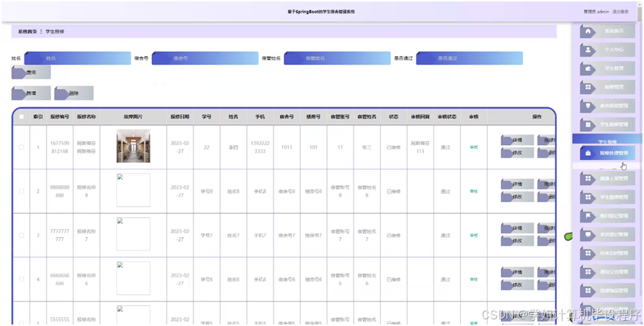Image resolution: width=644 pixels, height=326 pixels.
Task: Click the 审核状态 column header
Action: click(447, 116)
